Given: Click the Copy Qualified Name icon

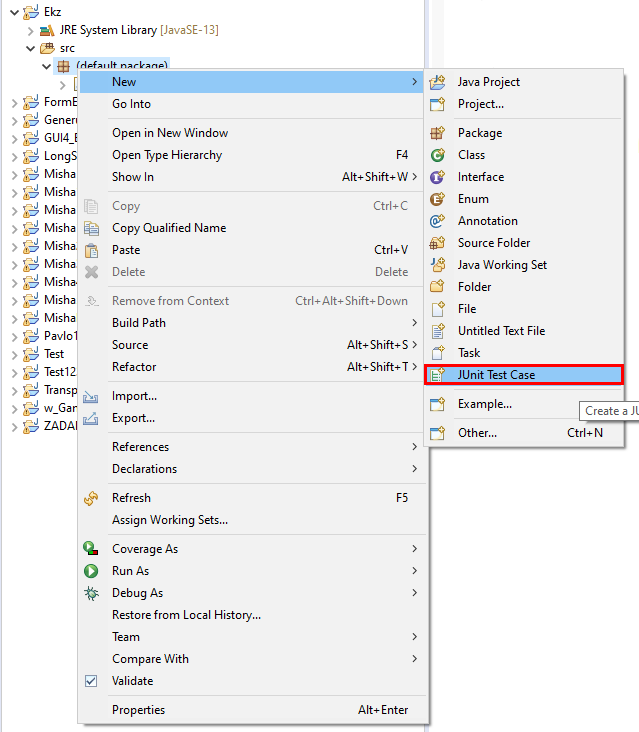Looking at the screenshot, I should click(91, 228).
